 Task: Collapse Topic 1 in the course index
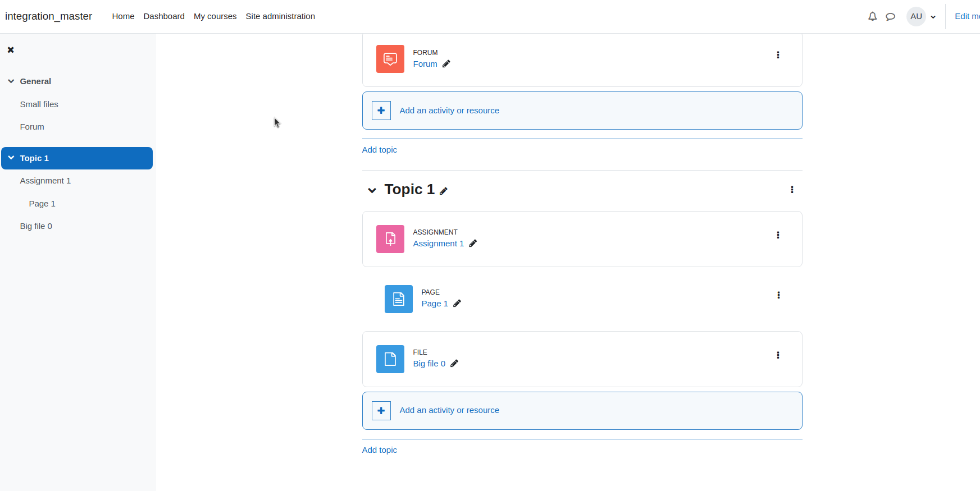click(11, 158)
